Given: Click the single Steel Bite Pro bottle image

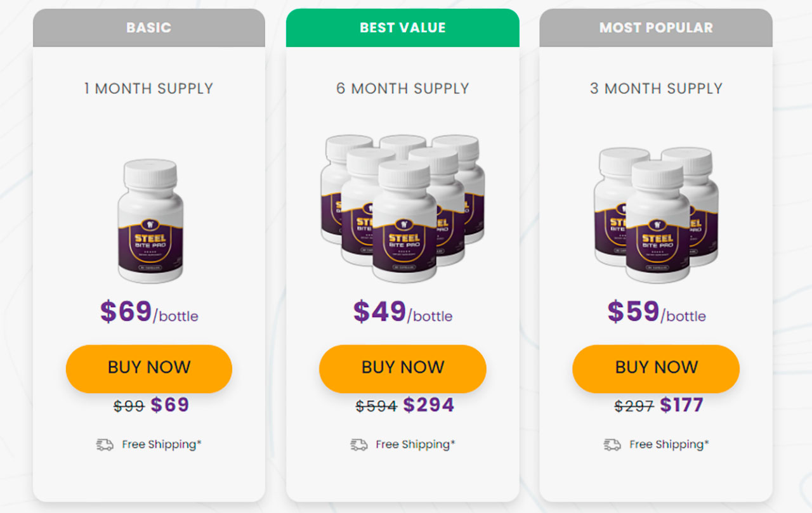Looking at the screenshot, I should click(150, 221).
